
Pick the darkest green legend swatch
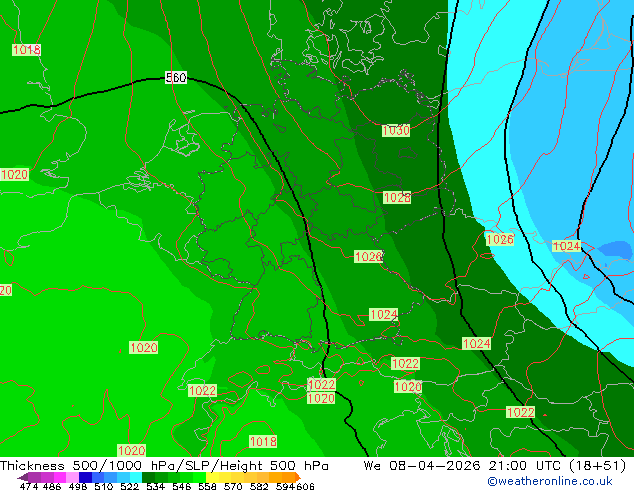click(148, 477)
